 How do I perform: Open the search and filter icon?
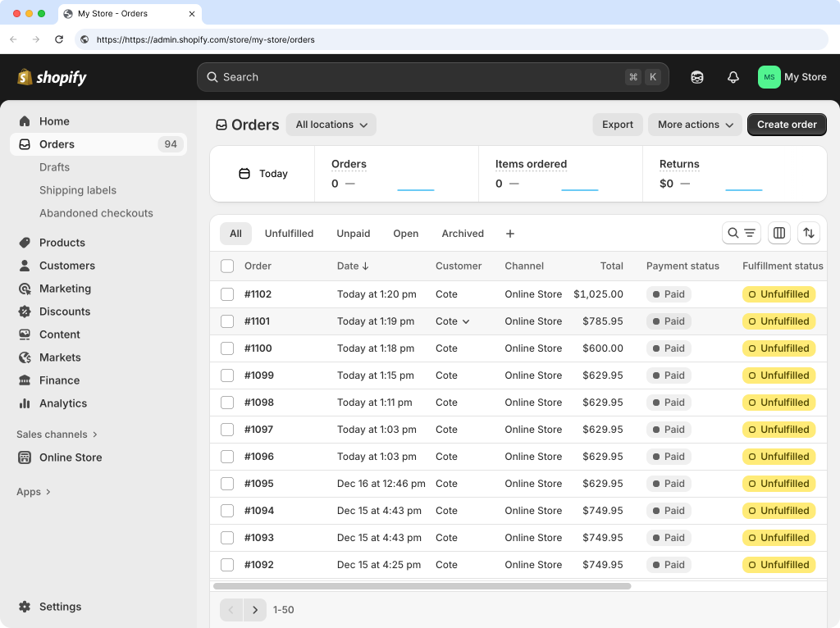741,233
